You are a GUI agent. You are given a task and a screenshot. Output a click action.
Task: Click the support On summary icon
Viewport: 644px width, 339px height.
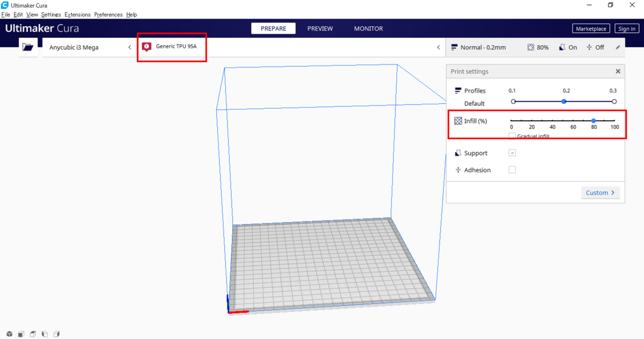click(x=562, y=47)
